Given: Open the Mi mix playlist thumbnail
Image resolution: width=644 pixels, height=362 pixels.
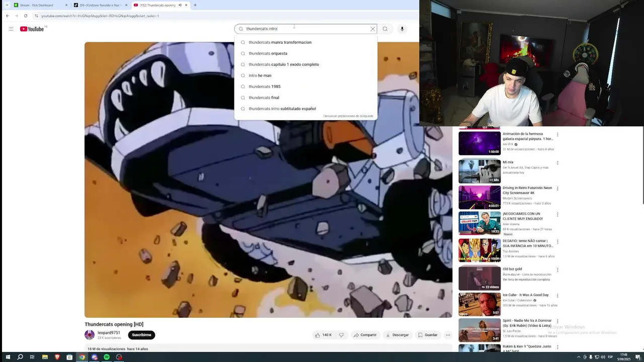Looking at the screenshot, I should pyautogui.click(x=479, y=171).
